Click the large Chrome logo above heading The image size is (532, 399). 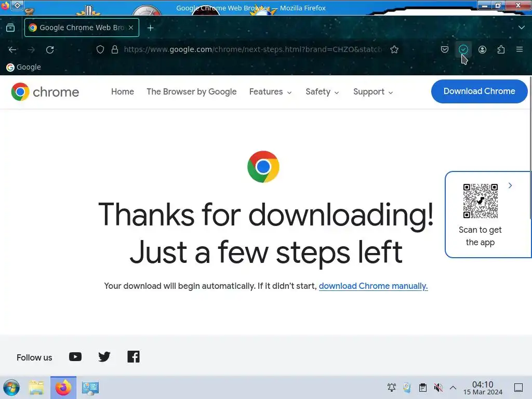(x=263, y=167)
